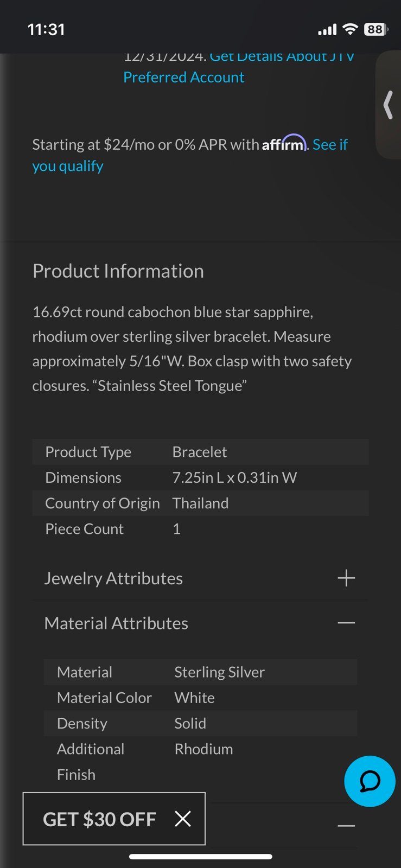Dismiss the GET $30 OFF banner
The width and height of the screenshot is (401, 868).
tap(183, 819)
